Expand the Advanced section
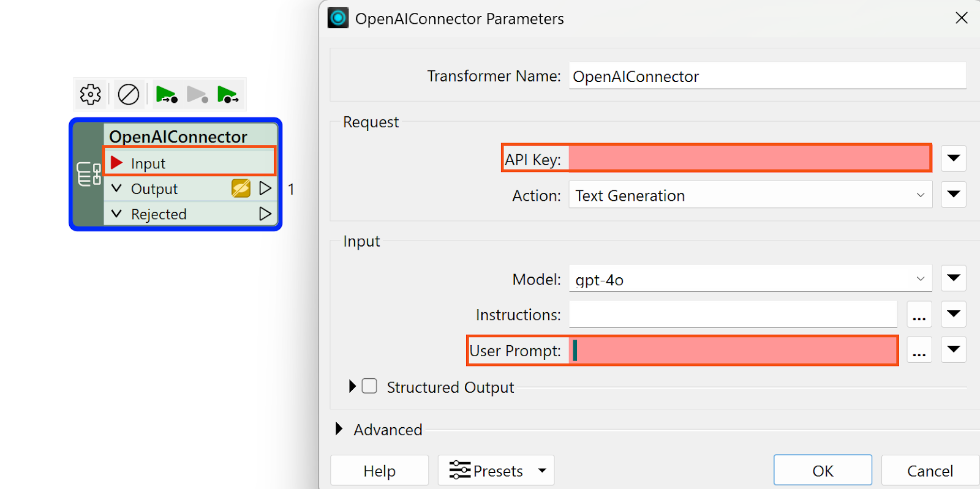 339,428
